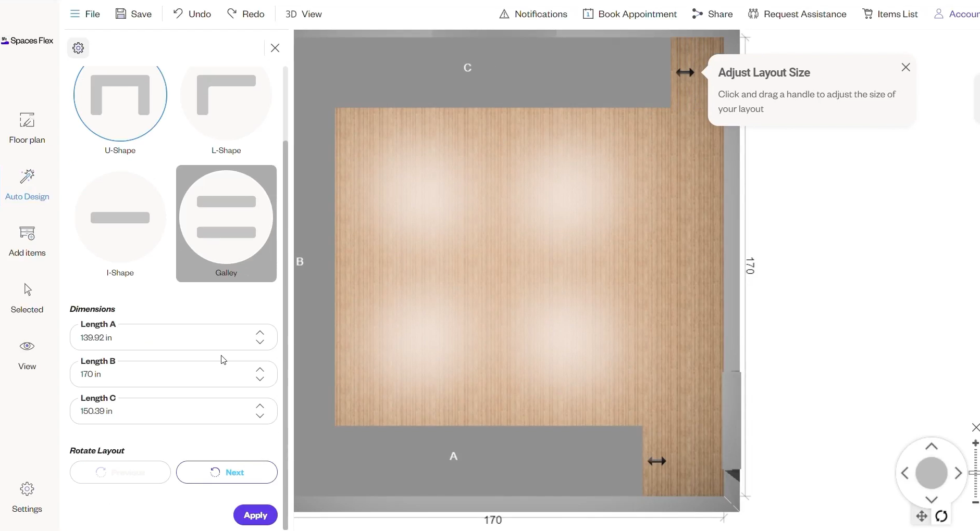Pan the view down with navigation arrow
The image size is (980, 531).
point(932,500)
